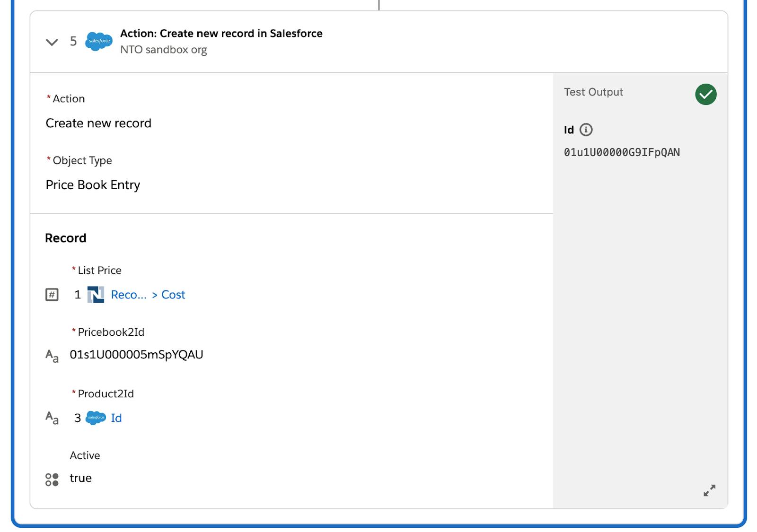Screen dimensions: 757x532
Task: Click the List Price field label
Action: point(99,270)
